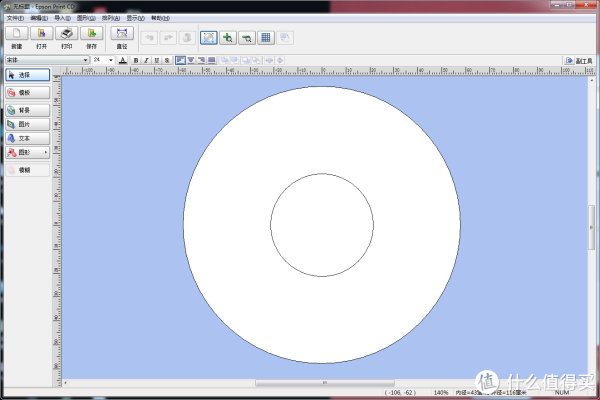Toggle strikethrough text formatting
Image resolution: width=600 pixels, height=400 pixels.
coord(166,60)
